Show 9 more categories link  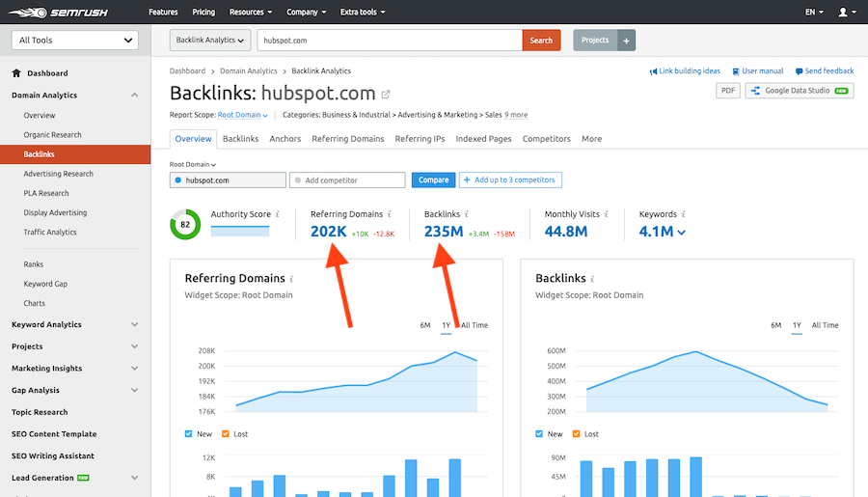[516, 115]
